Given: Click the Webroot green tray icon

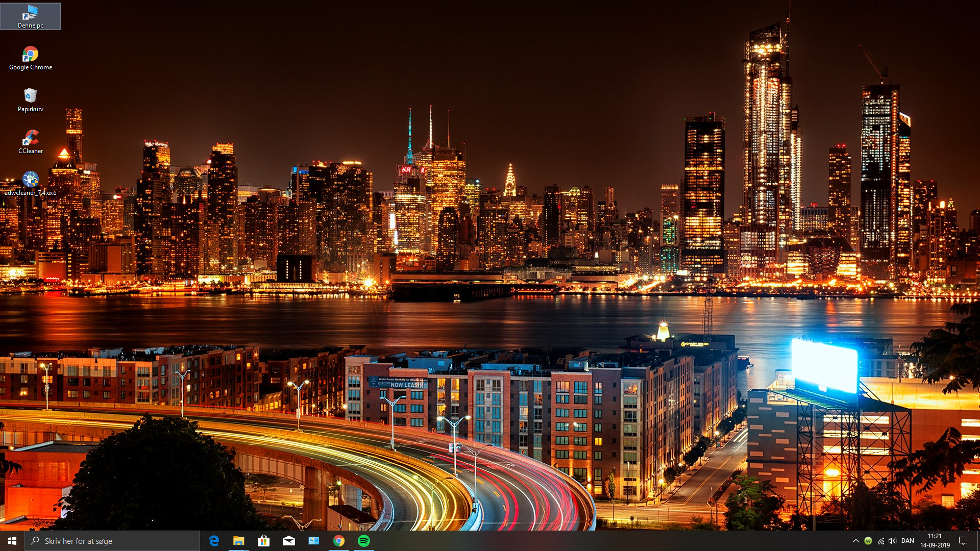Looking at the screenshot, I should (x=868, y=541).
